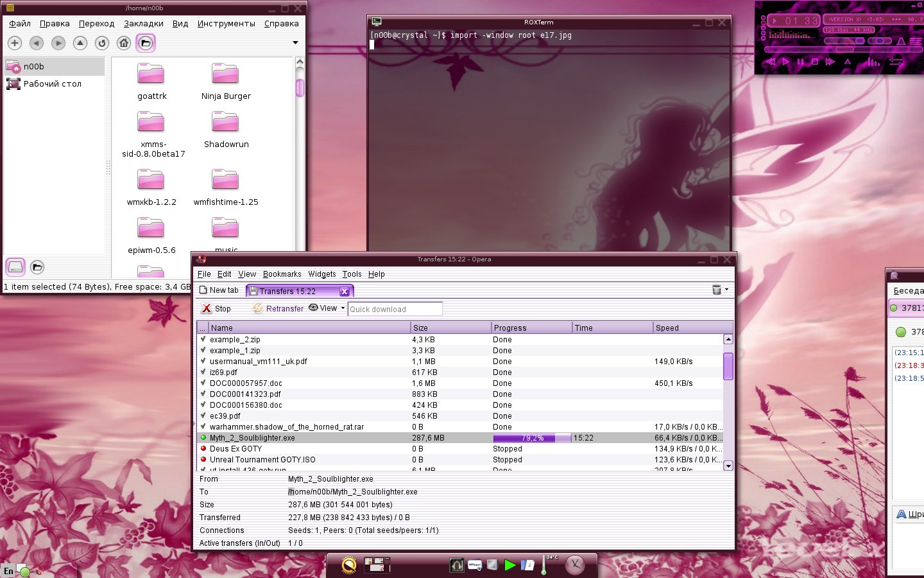Open the file manager toolbar dropdown arrow

coord(295,43)
